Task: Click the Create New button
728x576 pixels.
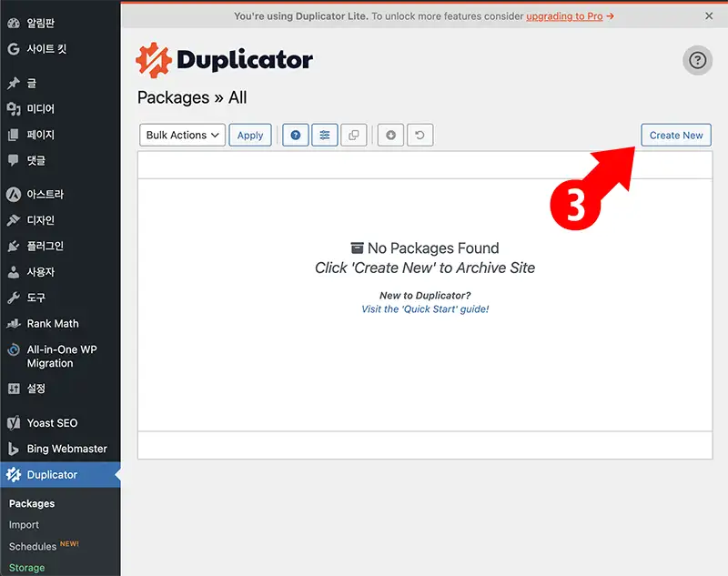Action: pos(676,135)
